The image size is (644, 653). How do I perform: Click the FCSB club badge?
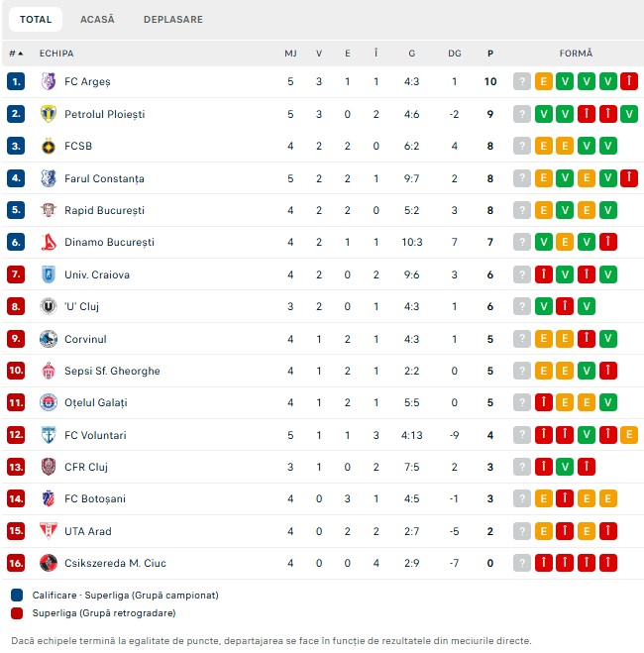pos(49,147)
